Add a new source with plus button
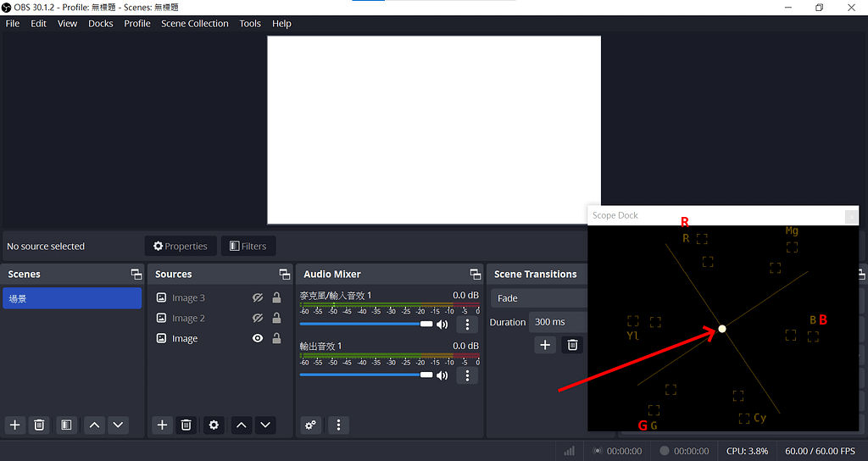 click(162, 425)
